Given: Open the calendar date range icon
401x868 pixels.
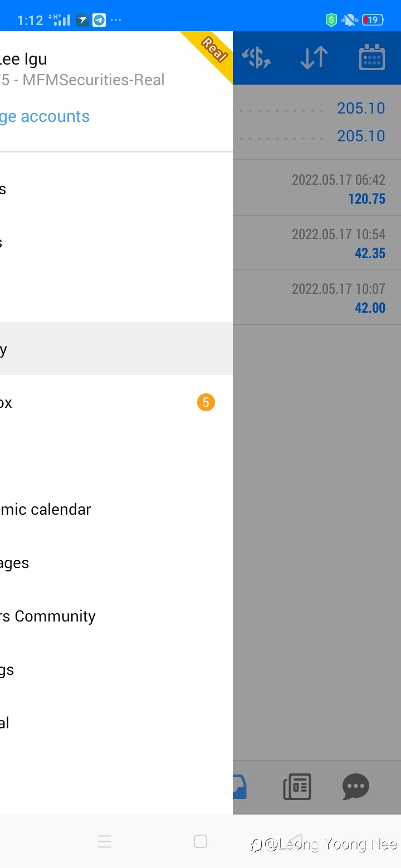Looking at the screenshot, I should pyautogui.click(x=372, y=57).
